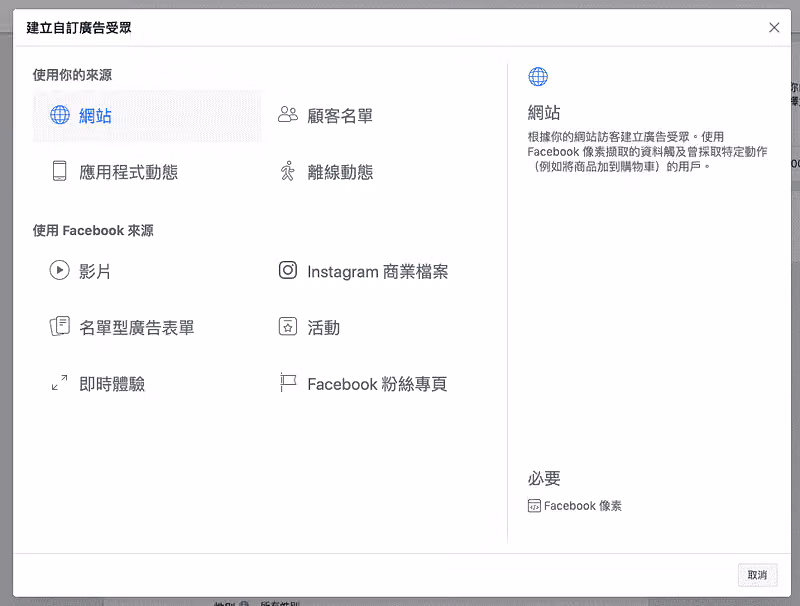
Task: Click the large globe icon in details panel
Action: pyautogui.click(x=538, y=77)
